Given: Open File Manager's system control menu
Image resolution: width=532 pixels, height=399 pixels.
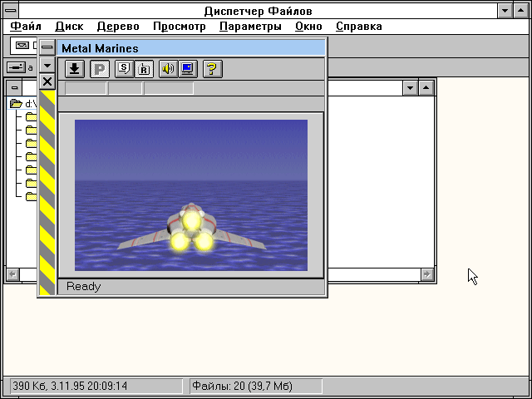Looking at the screenshot, I should [x=11, y=11].
